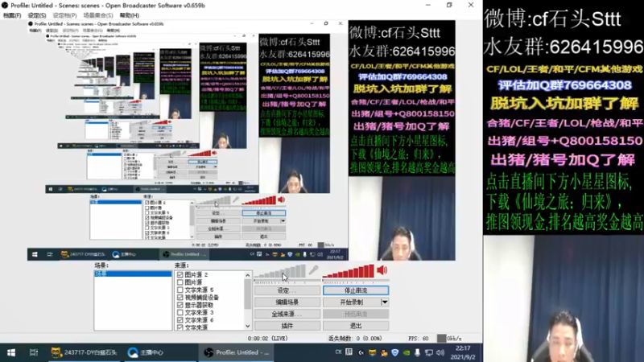Open the Windows Start menu
This screenshot has width=644, height=362.
[11, 352]
